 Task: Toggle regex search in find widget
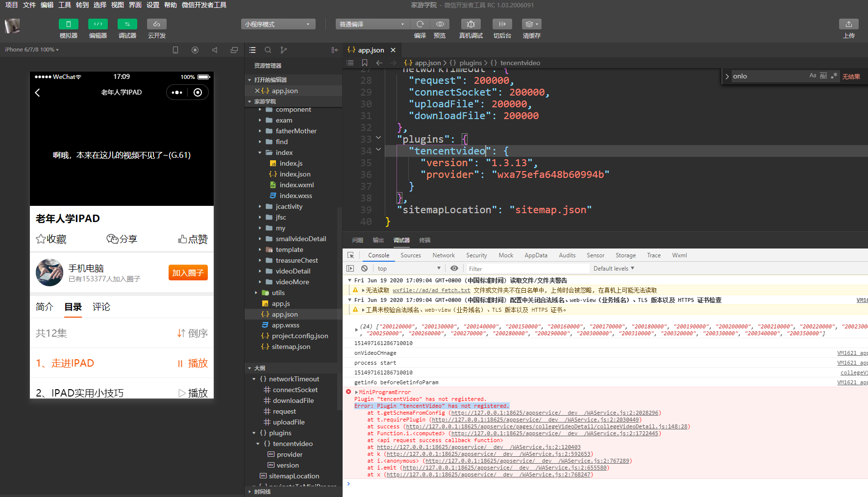(x=834, y=76)
